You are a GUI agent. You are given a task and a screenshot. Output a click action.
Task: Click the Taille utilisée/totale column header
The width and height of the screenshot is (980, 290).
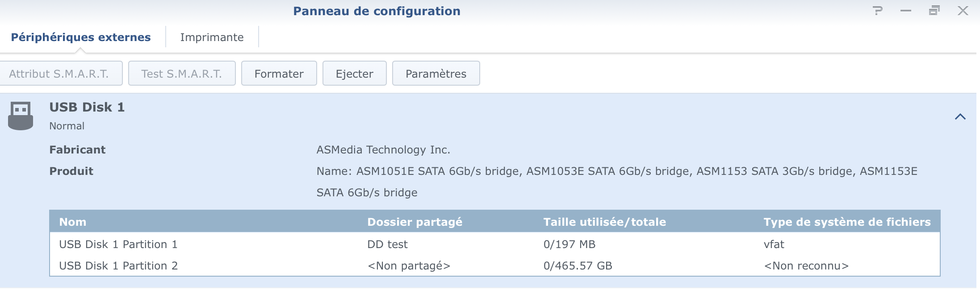click(x=605, y=222)
